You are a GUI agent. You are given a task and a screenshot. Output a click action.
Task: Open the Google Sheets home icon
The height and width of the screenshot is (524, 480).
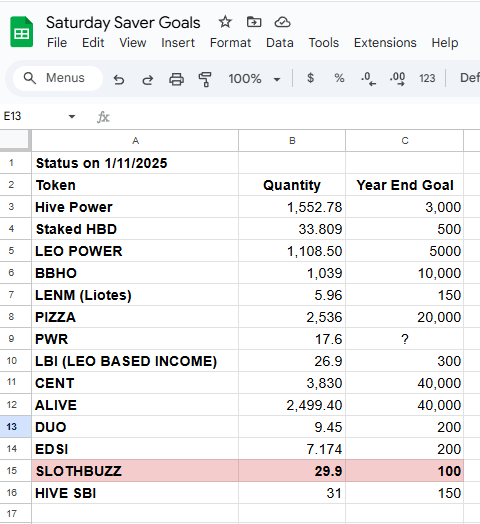pyautogui.click(x=22, y=32)
